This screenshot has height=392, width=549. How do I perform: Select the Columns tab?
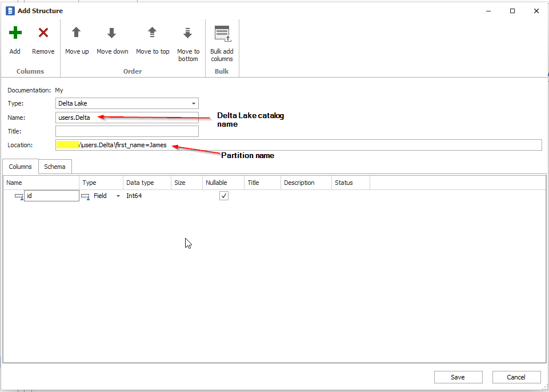[21, 167]
